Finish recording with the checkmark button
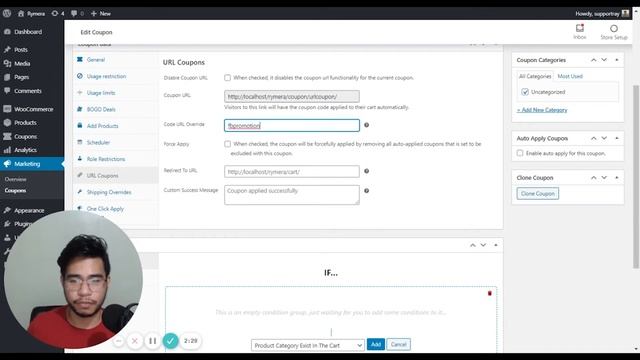Screen dimensions: 640x360 171,341
